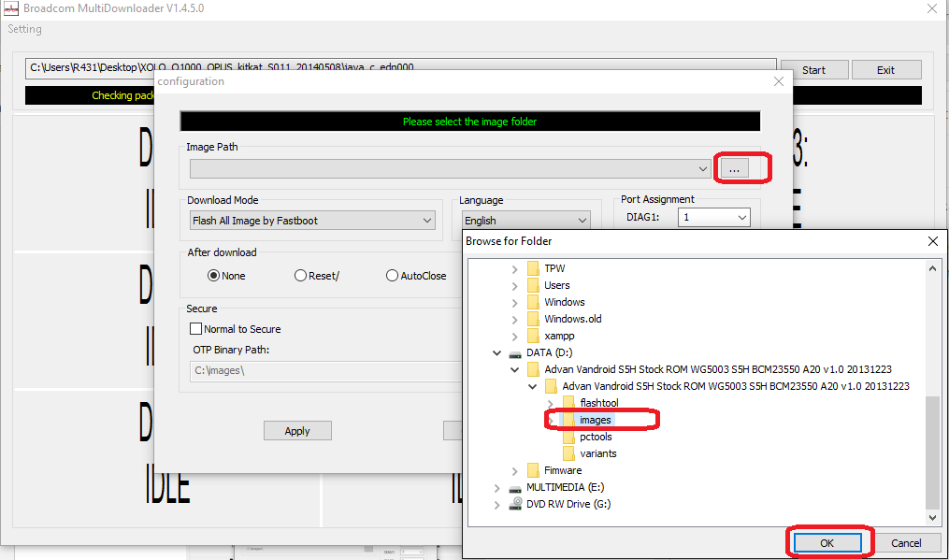Click the Broadcom MultiDownloader title icon
The height and width of the screenshot is (560, 949).
tap(11, 8)
